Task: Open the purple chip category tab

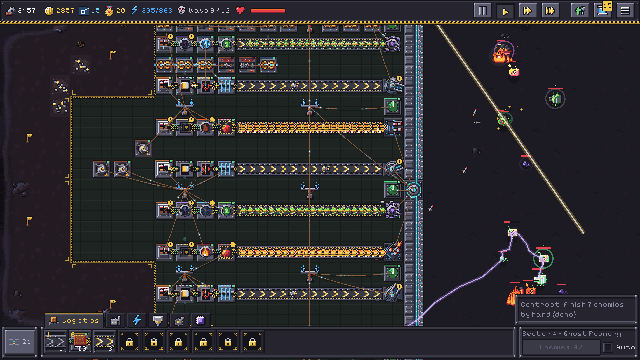Action: (200, 321)
